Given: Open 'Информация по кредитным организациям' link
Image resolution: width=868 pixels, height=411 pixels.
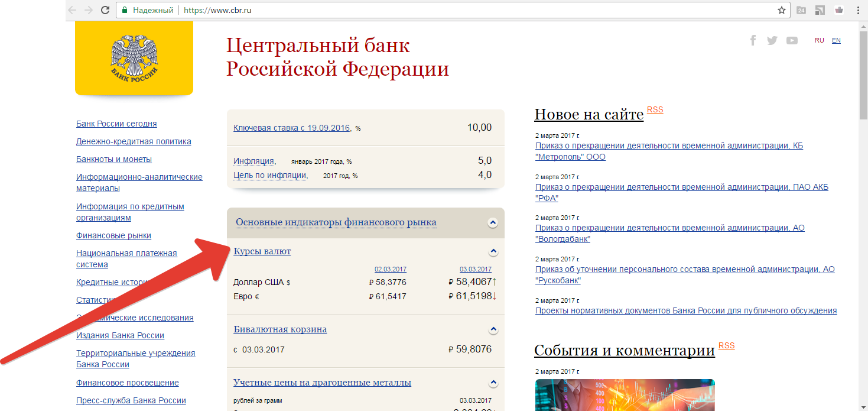Looking at the screenshot, I should coord(130,212).
